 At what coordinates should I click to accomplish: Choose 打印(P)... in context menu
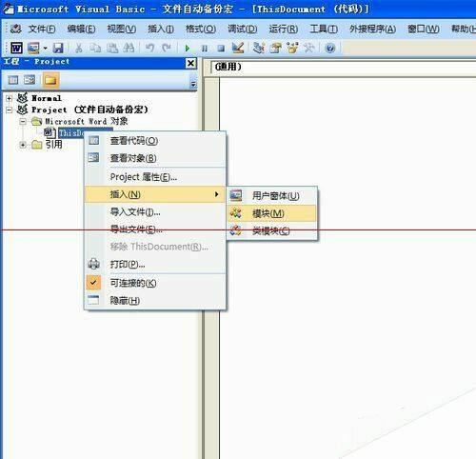(x=155, y=264)
